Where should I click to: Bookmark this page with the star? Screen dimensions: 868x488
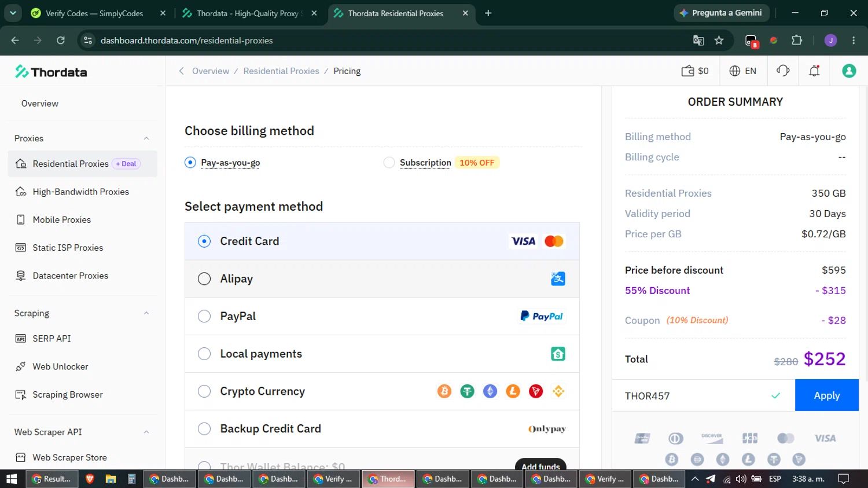(x=719, y=40)
